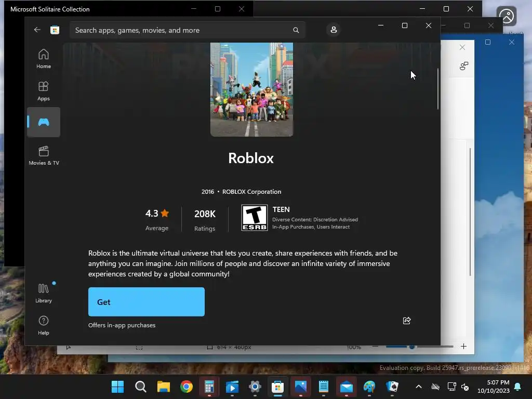Open Movies & TV in the sidebar
532x399 pixels.
44,155
